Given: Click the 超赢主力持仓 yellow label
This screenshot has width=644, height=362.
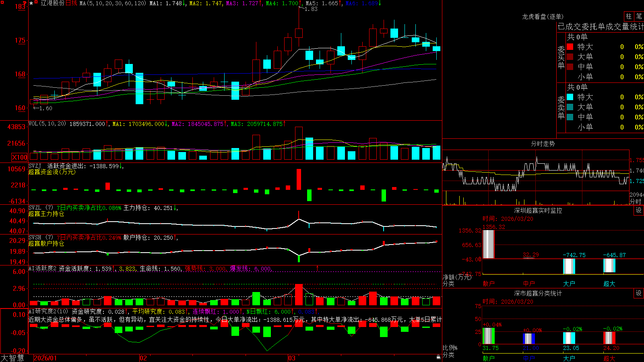Looking at the screenshot, I should tap(46, 214).
